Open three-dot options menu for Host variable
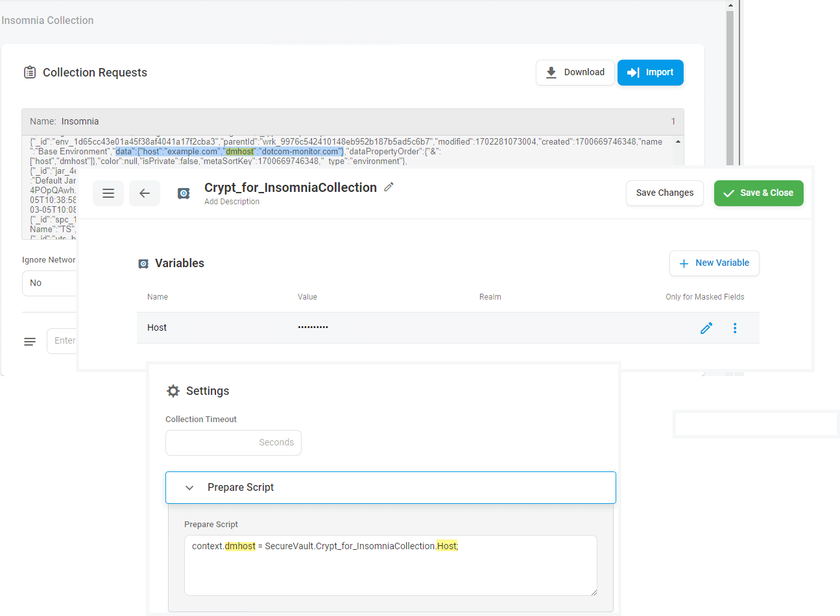Viewport: 840px width, 616px height. point(735,328)
